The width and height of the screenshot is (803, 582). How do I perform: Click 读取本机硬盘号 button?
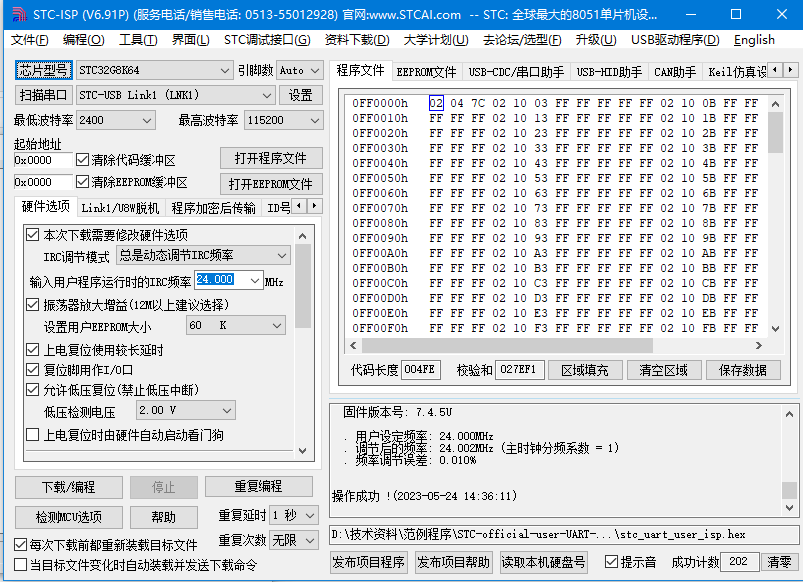click(x=543, y=562)
